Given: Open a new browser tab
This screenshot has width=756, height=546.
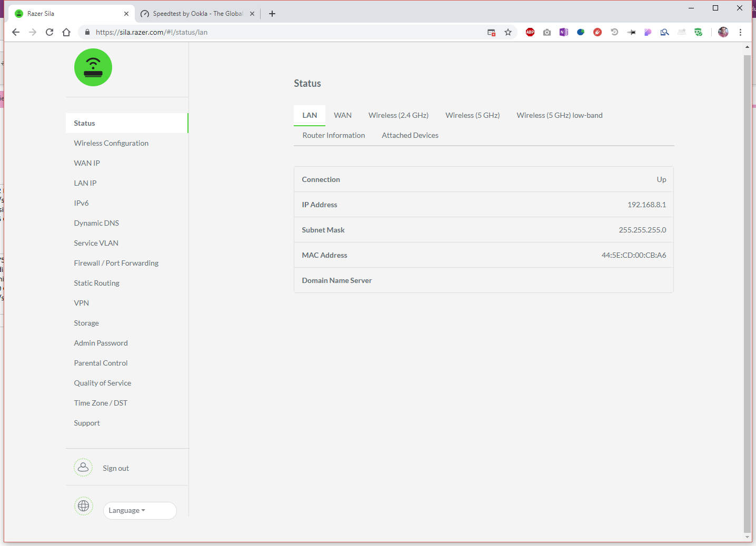Looking at the screenshot, I should tap(272, 14).
